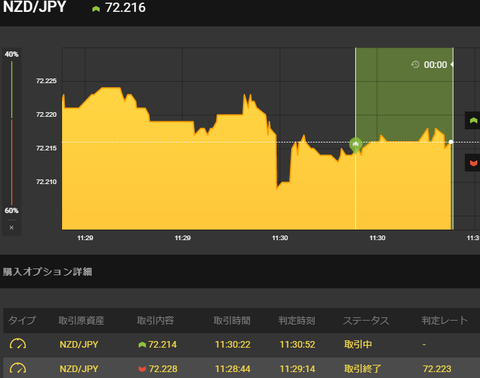Click the red arrow next to 72.228
Viewport: 480px width, 378px height.
tap(142, 369)
